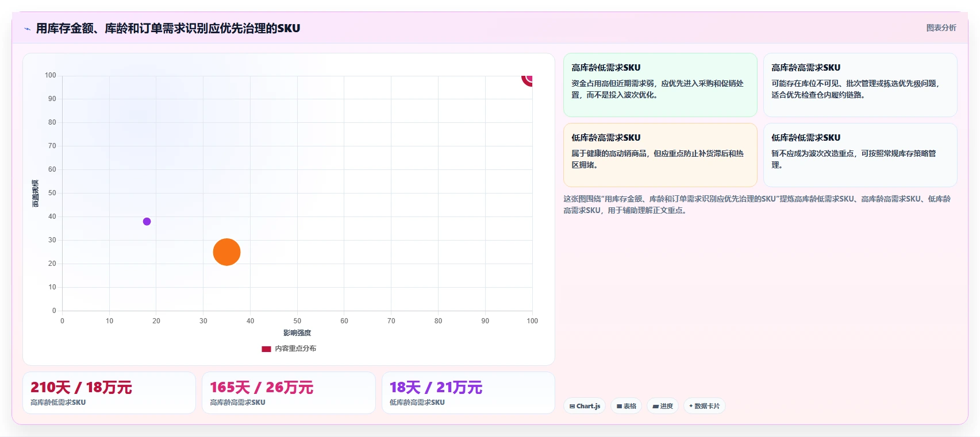Viewport: 980px width, 437px height.
Task: Click the y-axis title label
Action: (35, 194)
